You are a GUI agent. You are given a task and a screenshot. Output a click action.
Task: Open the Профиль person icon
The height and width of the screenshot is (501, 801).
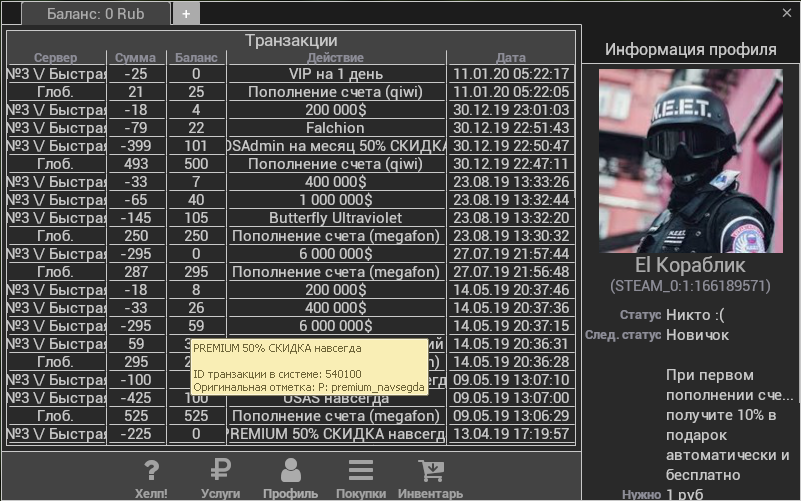(x=290, y=472)
